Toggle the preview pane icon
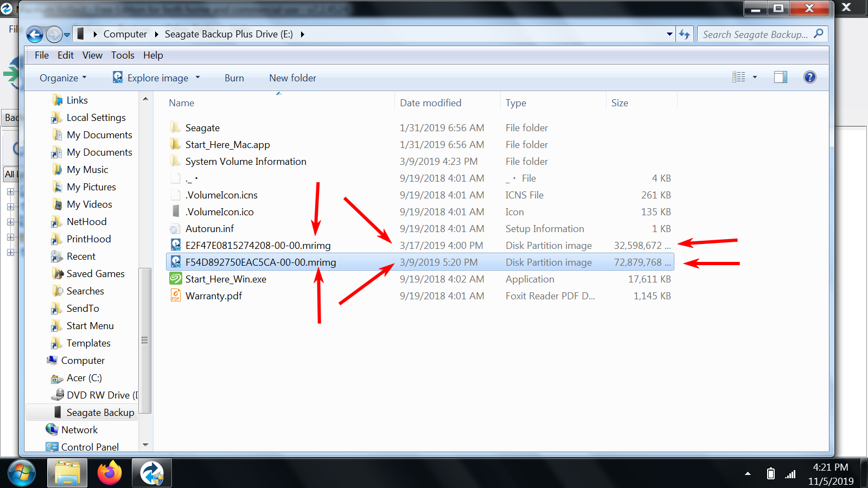 (x=780, y=78)
